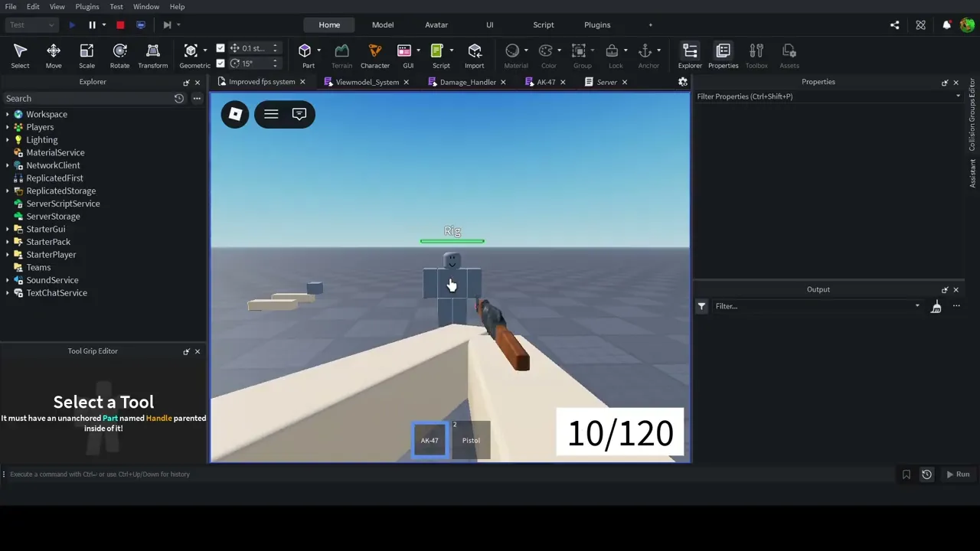Pause the running simulation
Image resolution: width=980 pixels, height=551 pixels.
[x=92, y=24]
